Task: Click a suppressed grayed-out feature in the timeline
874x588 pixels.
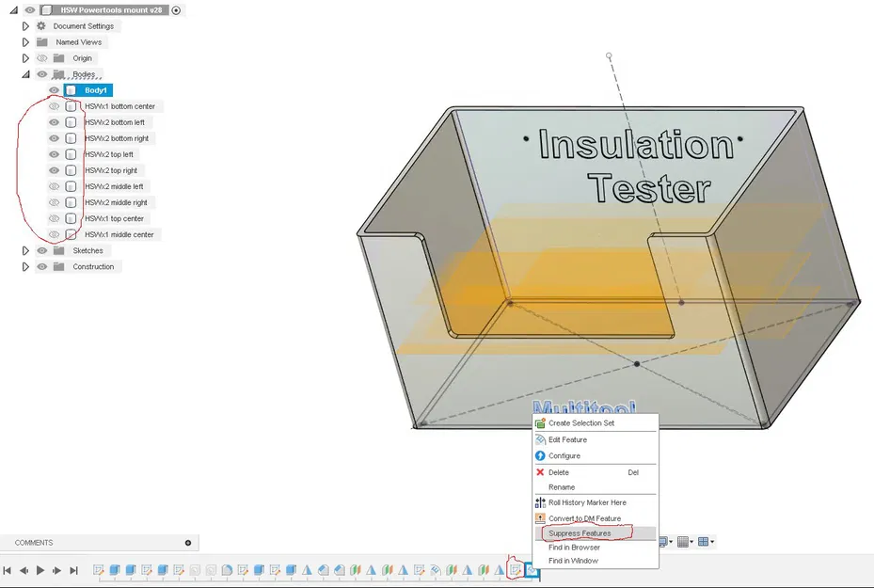Action: 195,569
